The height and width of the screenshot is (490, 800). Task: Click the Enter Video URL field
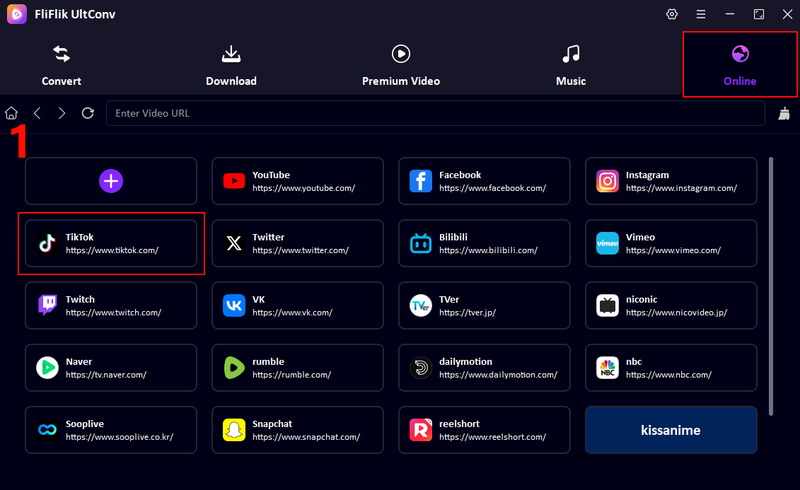click(x=435, y=113)
